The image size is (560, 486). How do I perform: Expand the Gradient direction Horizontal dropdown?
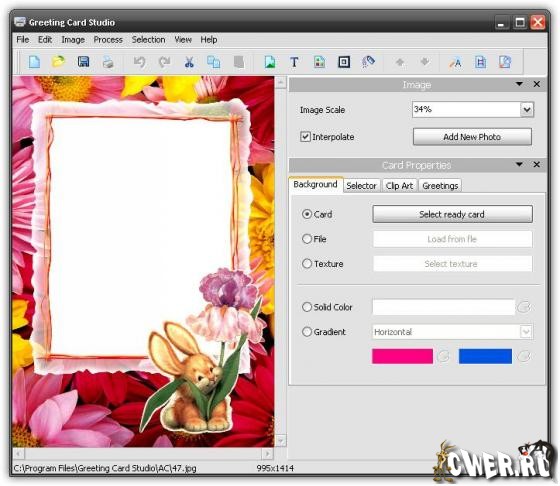[x=526, y=332]
